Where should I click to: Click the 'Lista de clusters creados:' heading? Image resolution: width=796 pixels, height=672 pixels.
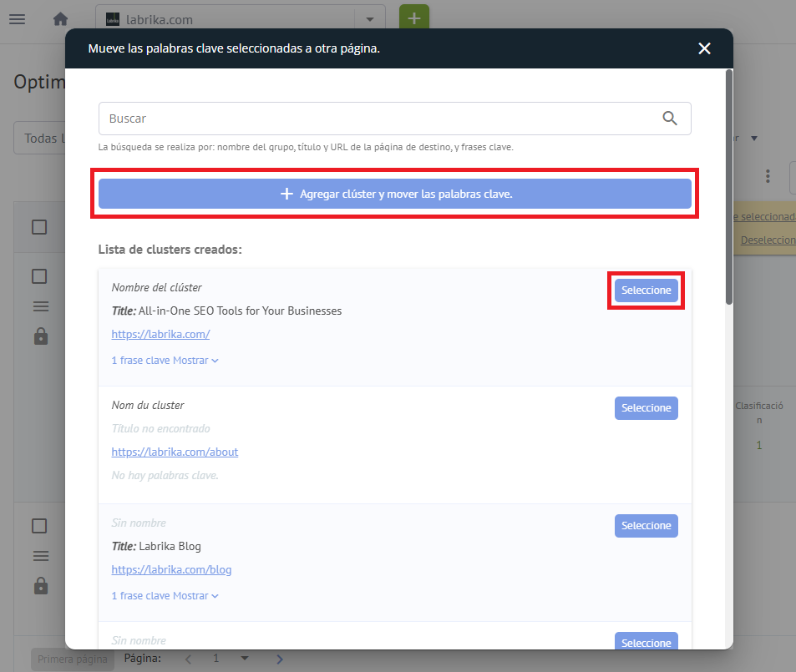coord(170,250)
